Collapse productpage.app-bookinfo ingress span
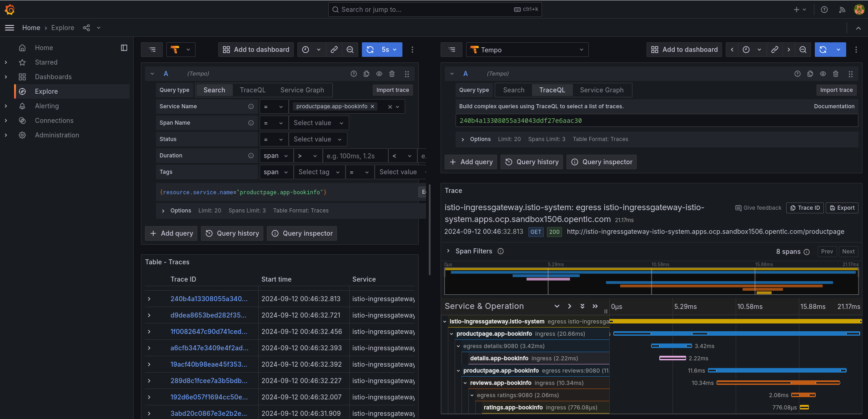This screenshot has height=419, width=868. [x=452, y=334]
